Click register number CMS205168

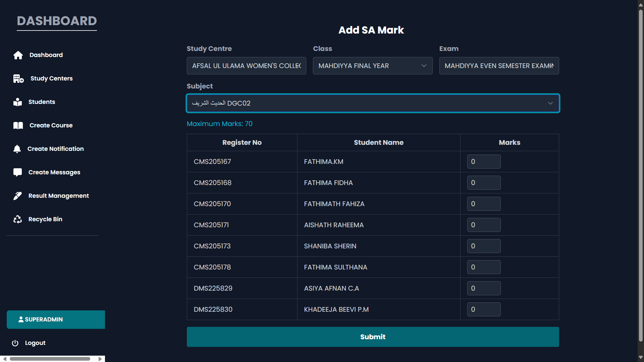coord(213,183)
